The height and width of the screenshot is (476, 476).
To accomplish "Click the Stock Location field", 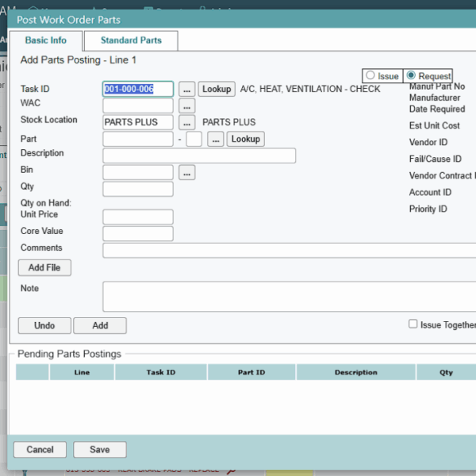I will click(138, 122).
